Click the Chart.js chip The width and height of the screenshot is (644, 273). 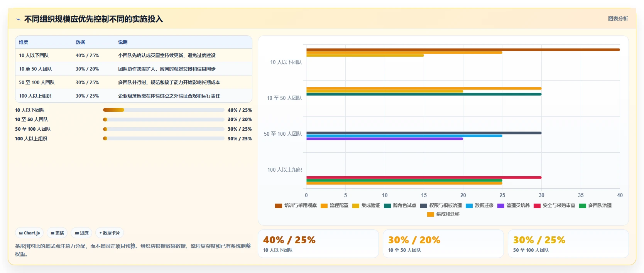coord(29,233)
